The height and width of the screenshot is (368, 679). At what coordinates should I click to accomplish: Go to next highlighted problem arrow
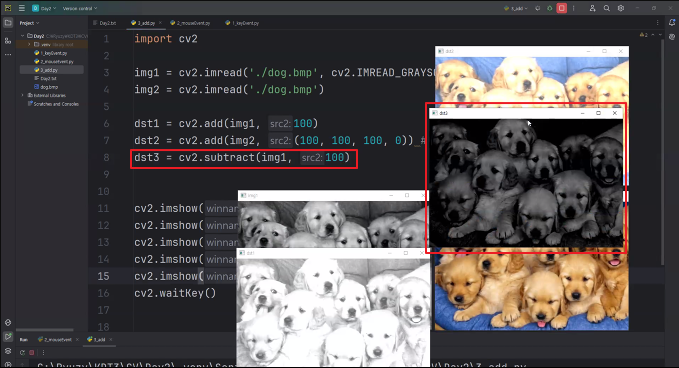click(660, 35)
